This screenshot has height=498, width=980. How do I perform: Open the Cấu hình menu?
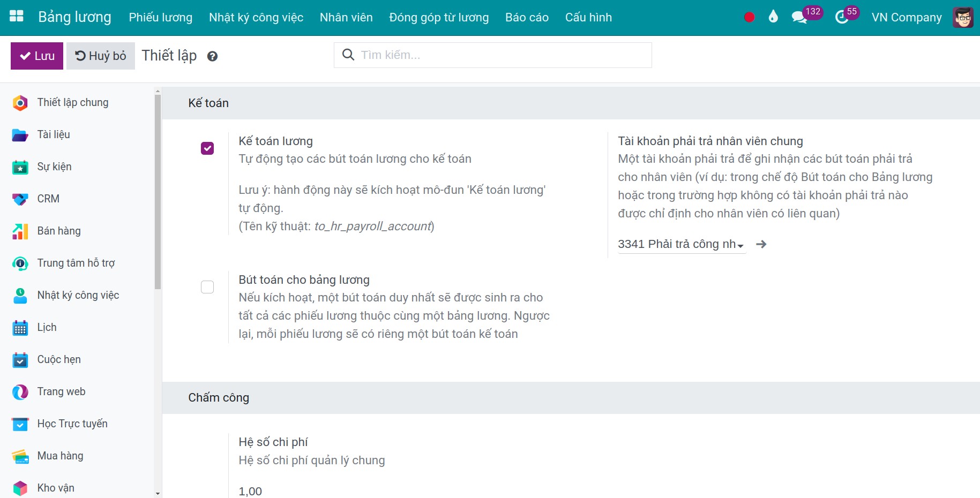click(588, 17)
